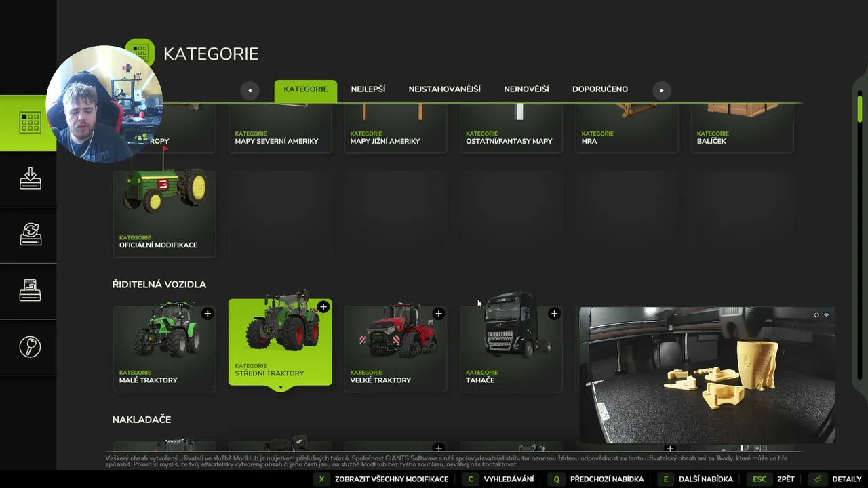The width and height of the screenshot is (868, 488).
Task: Open the downloads section in the sidebar
Action: tap(28, 179)
